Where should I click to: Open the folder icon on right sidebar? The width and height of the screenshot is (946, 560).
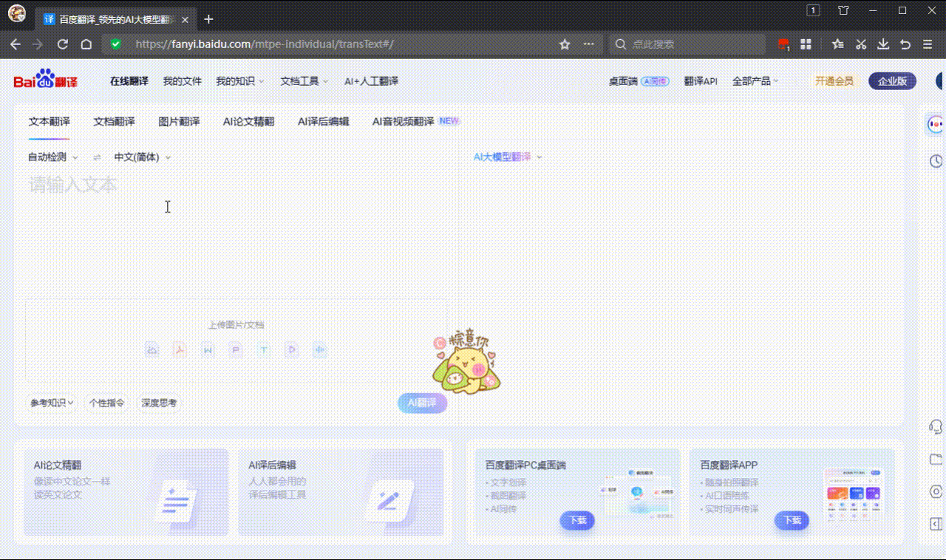tap(936, 459)
